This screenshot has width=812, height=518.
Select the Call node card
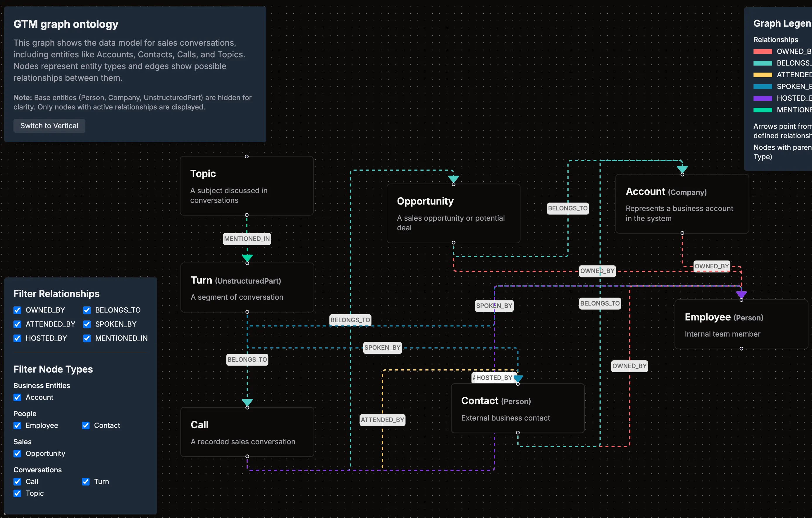tap(247, 432)
